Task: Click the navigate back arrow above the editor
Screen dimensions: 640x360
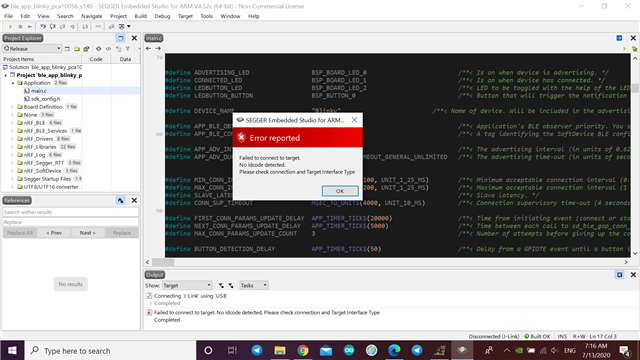Action: pyautogui.click(x=149, y=48)
